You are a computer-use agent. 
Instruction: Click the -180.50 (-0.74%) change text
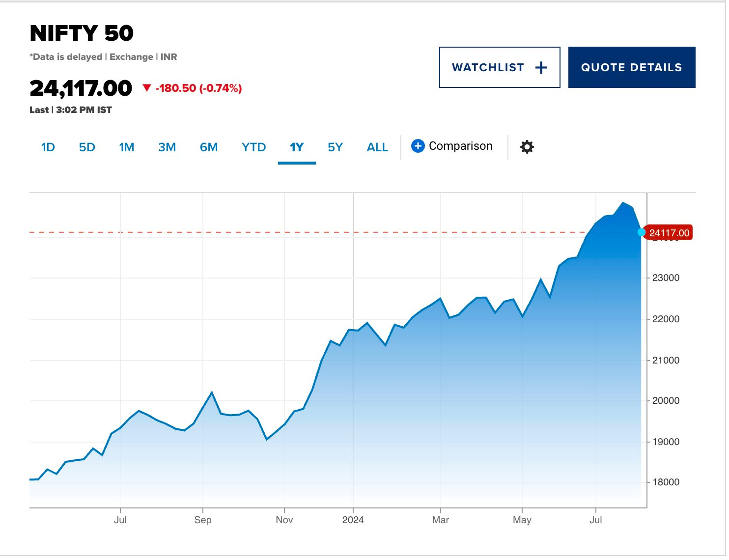[x=198, y=88]
